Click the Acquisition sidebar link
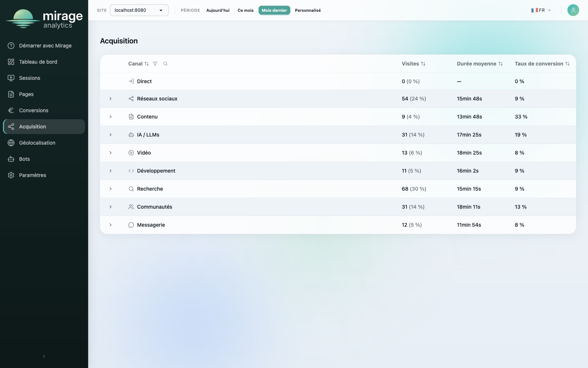This screenshot has width=588, height=368. [x=44, y=127]
